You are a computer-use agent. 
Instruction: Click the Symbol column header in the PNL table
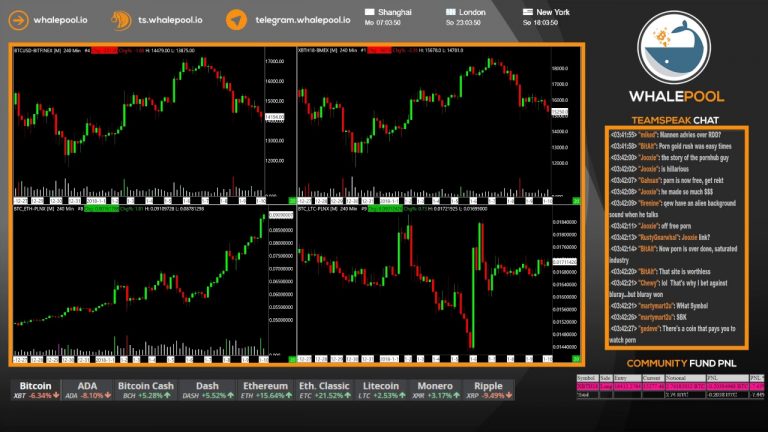(587, 378)
